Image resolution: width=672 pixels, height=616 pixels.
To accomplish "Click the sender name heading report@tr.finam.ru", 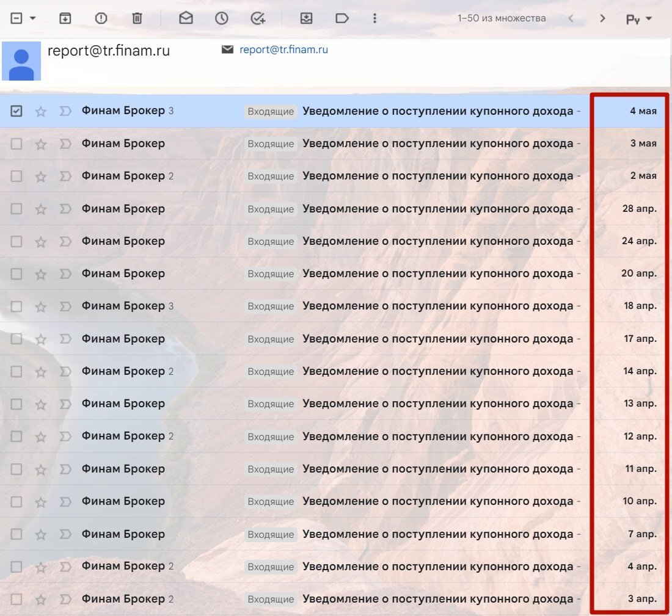I will (108, 51).
